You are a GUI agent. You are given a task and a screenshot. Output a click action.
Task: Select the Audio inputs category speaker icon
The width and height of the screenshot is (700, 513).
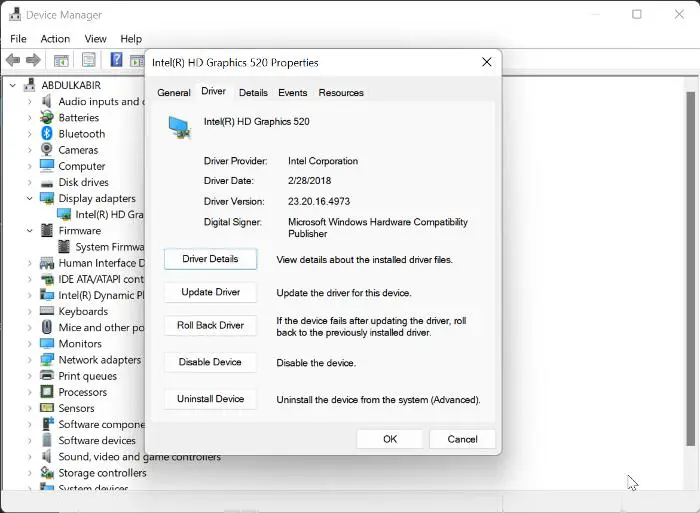(x=46, y=101)
